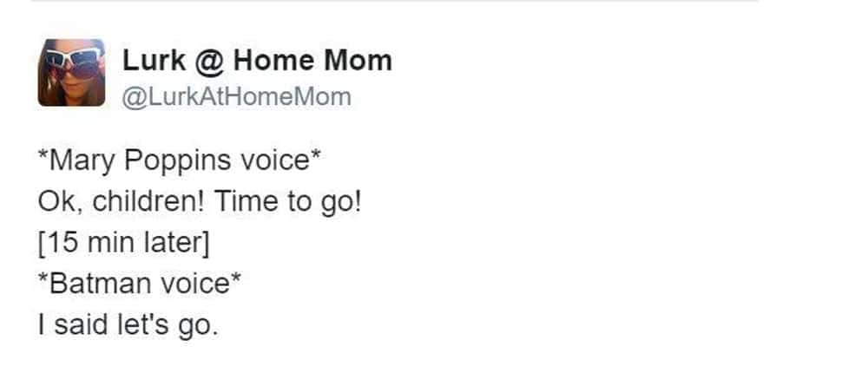Click the horizontal divider above the tweet
This screenshot has height=386, width=868.
pos(394,1)
